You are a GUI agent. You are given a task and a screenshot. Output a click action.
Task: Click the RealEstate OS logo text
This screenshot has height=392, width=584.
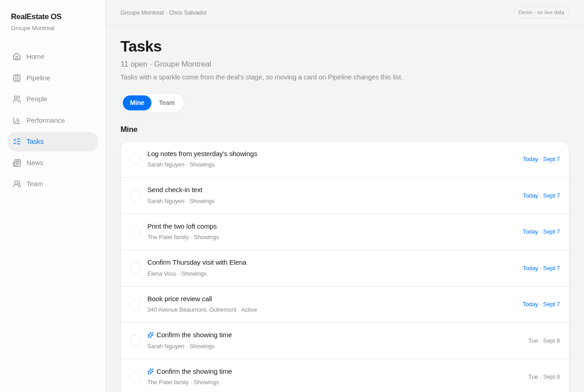pyautogui.click(x=36, y=17)
